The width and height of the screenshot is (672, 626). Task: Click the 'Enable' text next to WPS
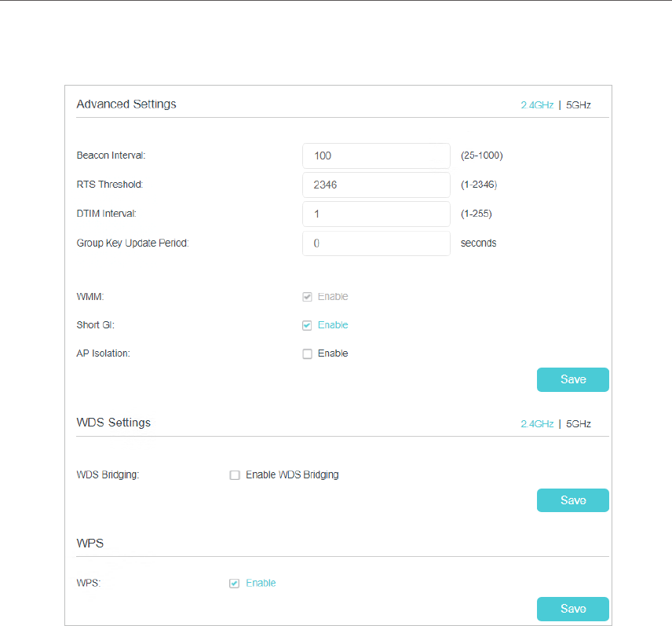(261, 584)
